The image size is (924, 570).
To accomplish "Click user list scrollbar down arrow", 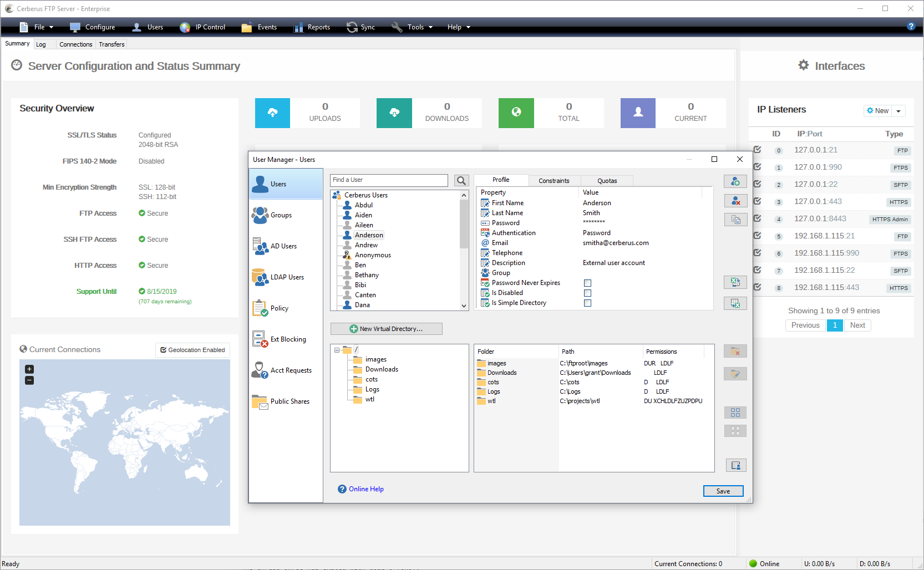I will pyautogui.click(x=464, y=306).
